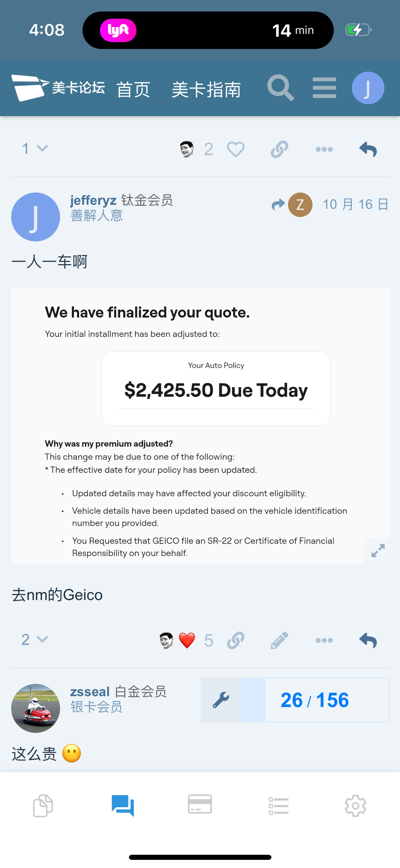Open the topic admin wrench button

(221, 700)
